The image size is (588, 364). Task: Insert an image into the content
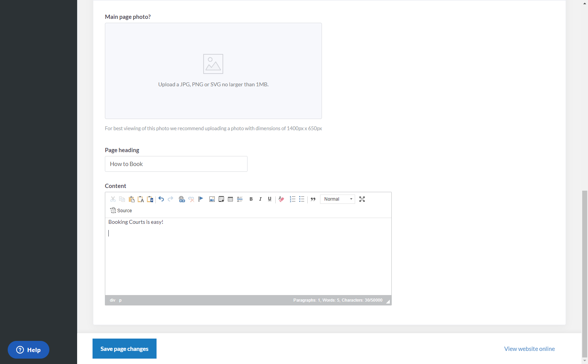(x=212, y=199)
